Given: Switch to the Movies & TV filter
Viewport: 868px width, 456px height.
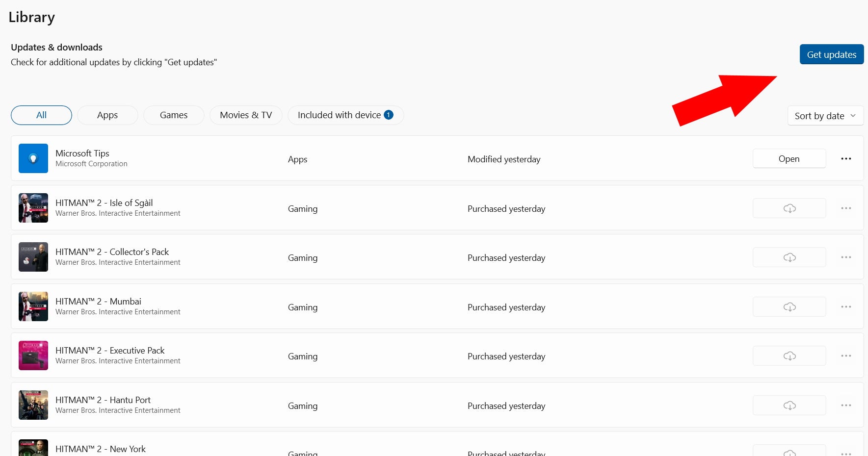Looking at the screenshot, I should pyautogui.click(x=246, y=115).
